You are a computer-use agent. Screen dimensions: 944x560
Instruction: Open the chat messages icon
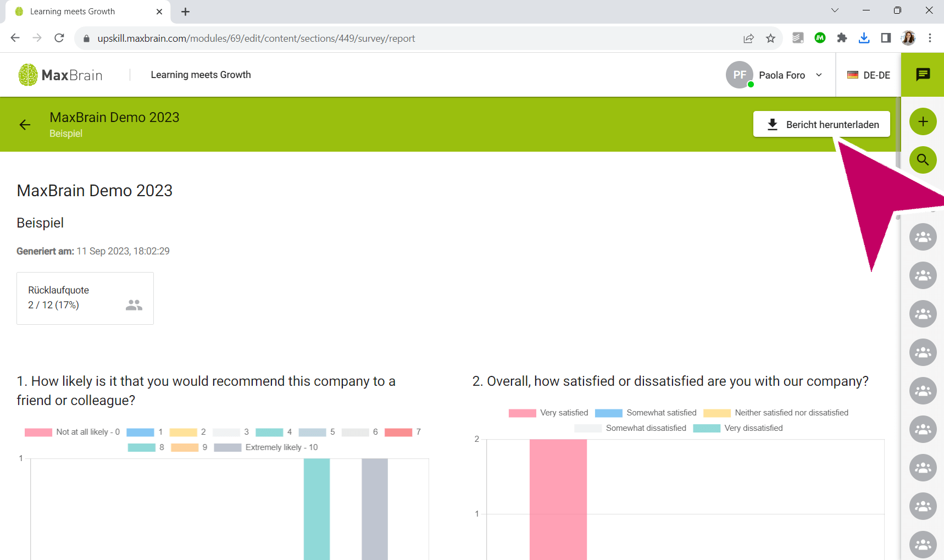point(923,75)
